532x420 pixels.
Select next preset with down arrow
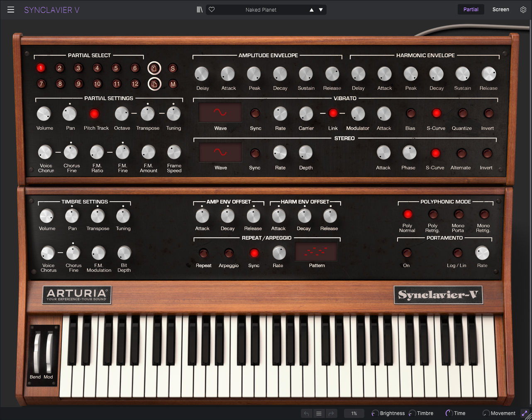[x=321, y=10]
